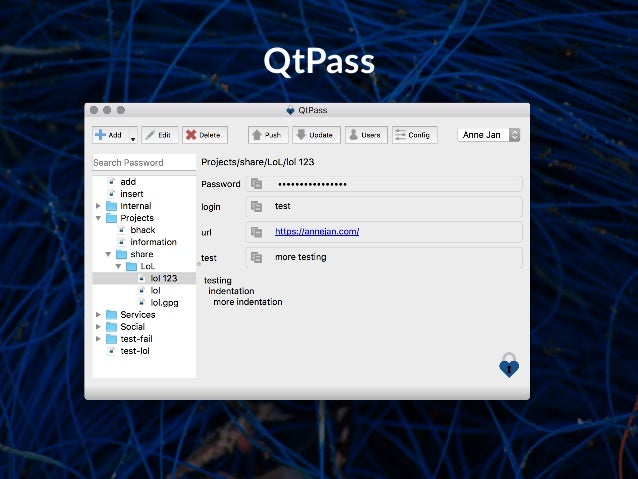Focus the Search Password field
The image size is (638, 479).
click(x=144, y=162)
